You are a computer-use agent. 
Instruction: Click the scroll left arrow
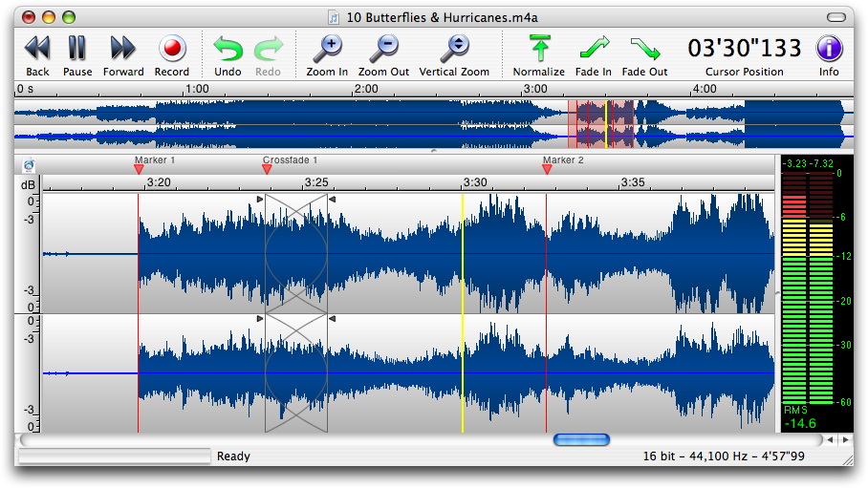coord(831,440)
